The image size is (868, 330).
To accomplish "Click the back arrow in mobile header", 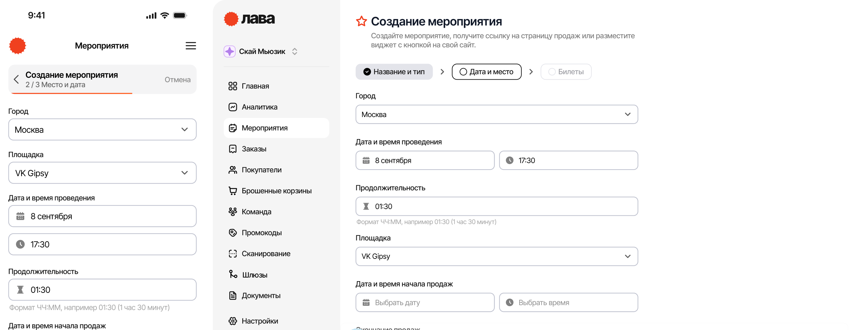I will [16, 80].
